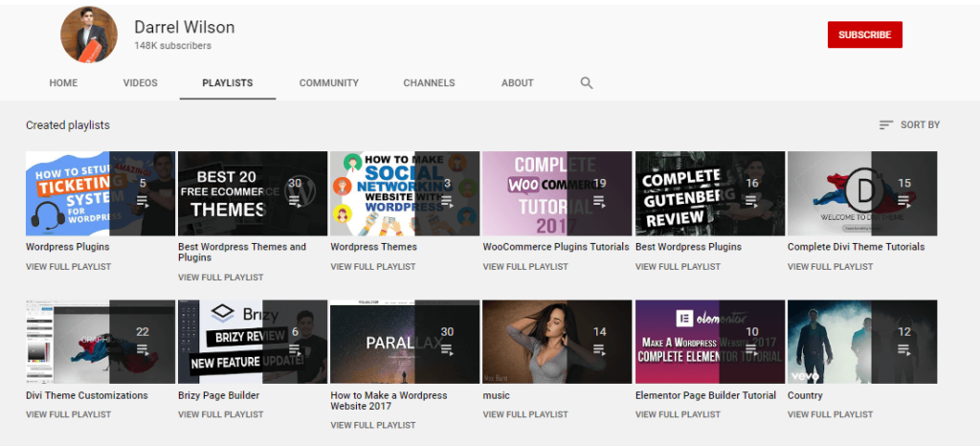
Task: Open How to Make a Wordpress Website 2017 title
Action: [x=389, y=401]
